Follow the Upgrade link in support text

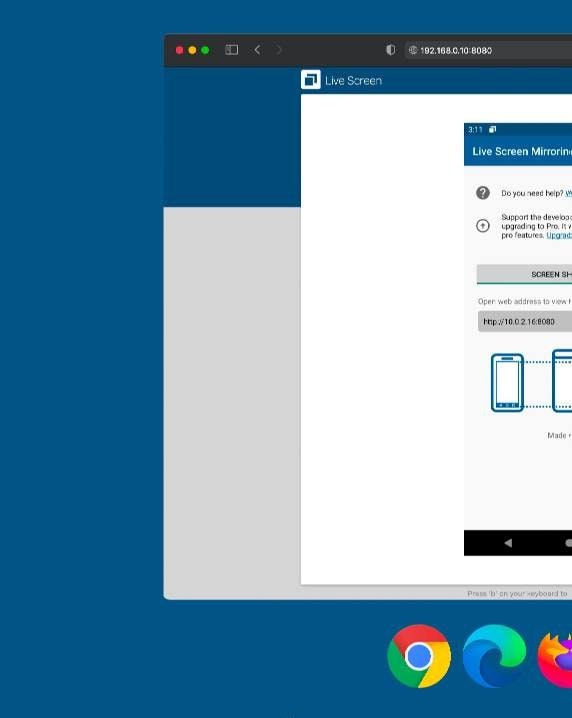click(559, 235)
